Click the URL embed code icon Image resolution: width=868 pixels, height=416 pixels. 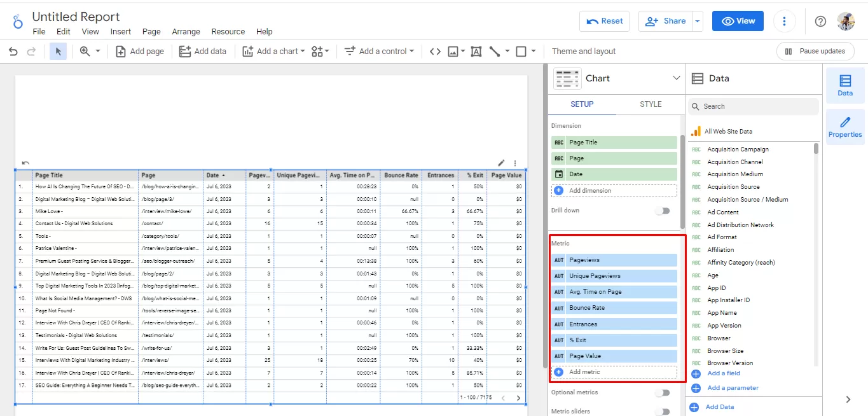[x=435, y=52]
